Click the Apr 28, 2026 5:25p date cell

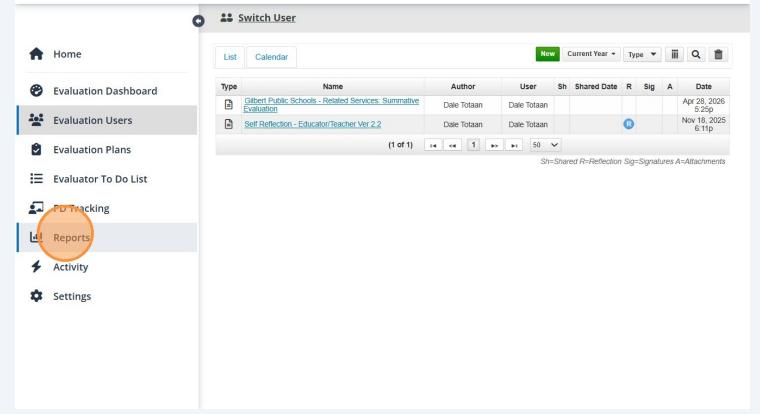click(703, 105)
